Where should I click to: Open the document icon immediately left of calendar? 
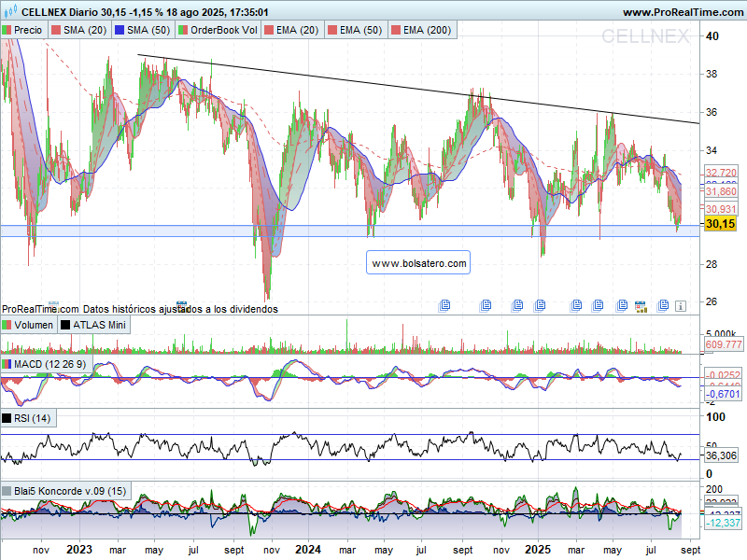621,305
